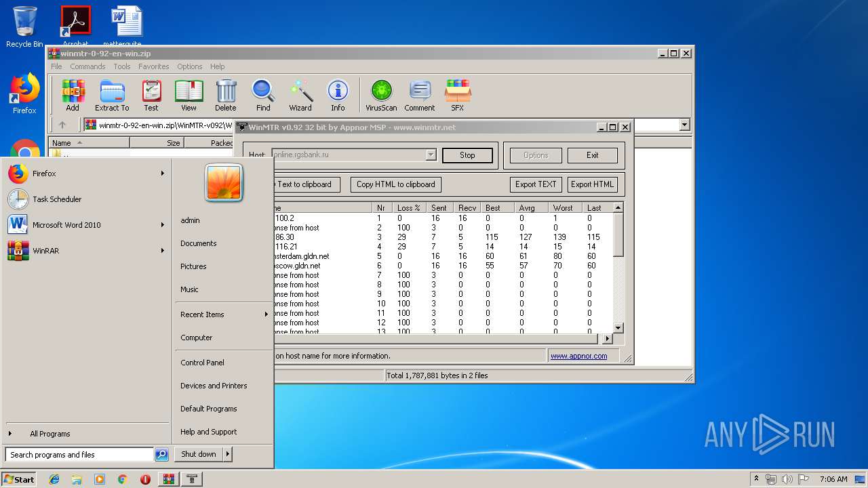This screenshot has height=488, width=868.
Task: Open WinRAR File menu
Action: 56,66
